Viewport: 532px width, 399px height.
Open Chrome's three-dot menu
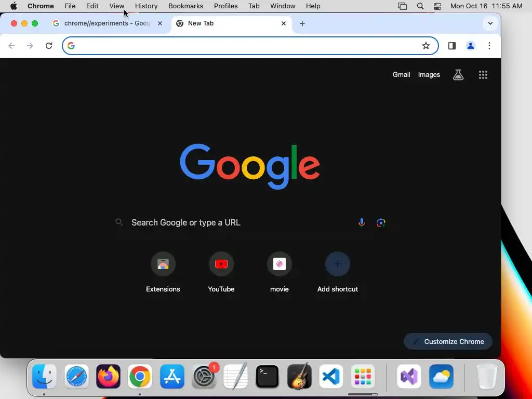(489, 46)
